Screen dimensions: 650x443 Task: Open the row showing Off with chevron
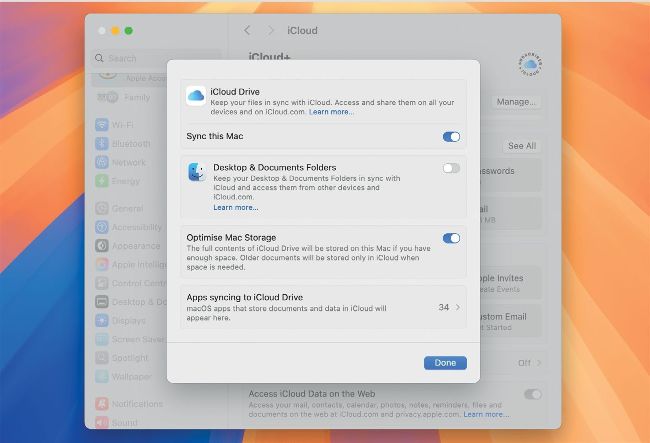(530, 363)
